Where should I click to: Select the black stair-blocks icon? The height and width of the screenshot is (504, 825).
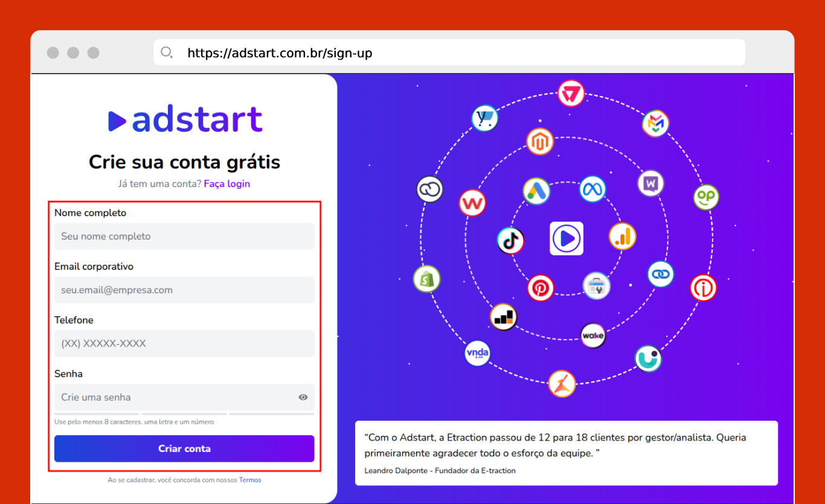[x=504, y=316]
